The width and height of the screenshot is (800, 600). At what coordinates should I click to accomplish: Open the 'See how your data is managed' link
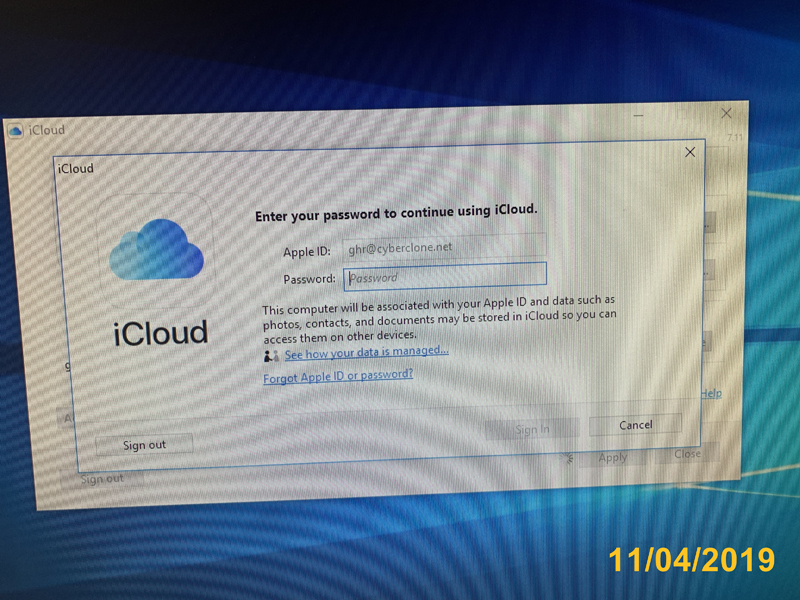click(366, 352)
